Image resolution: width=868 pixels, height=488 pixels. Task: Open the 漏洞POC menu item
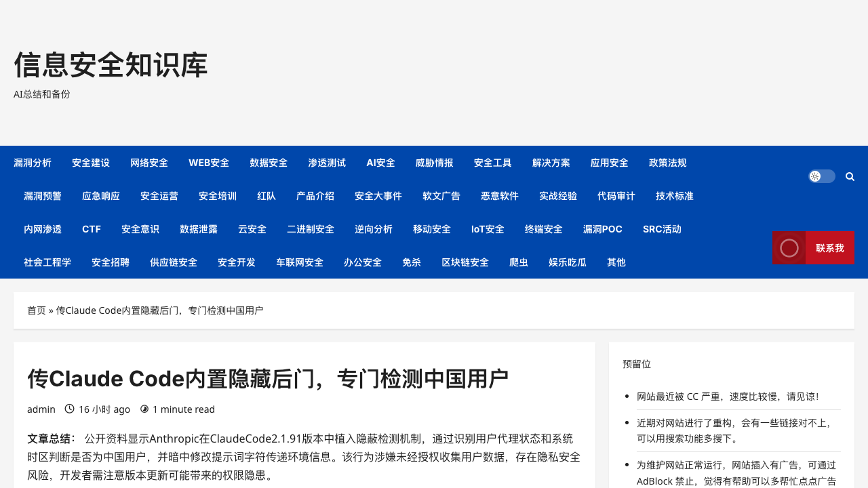(603, 229)
